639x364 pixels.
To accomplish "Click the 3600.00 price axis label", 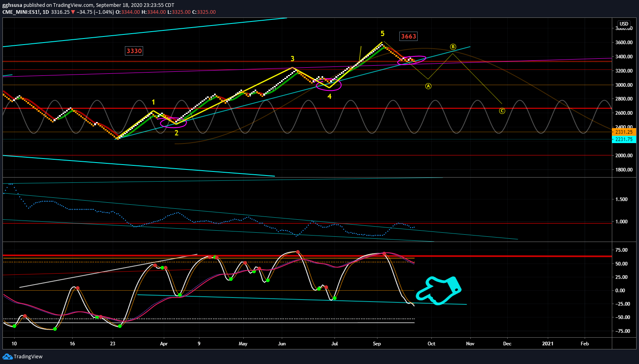I will 624,43.
